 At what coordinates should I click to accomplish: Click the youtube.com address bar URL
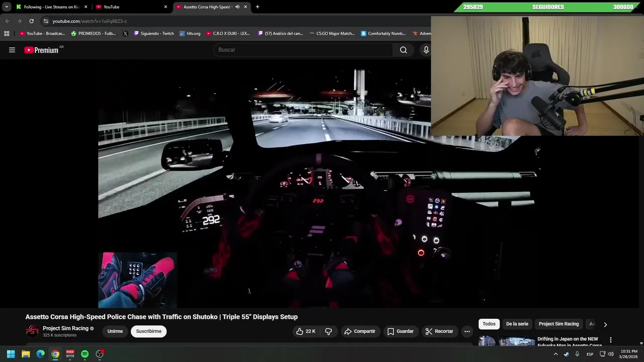click(90, 21)
